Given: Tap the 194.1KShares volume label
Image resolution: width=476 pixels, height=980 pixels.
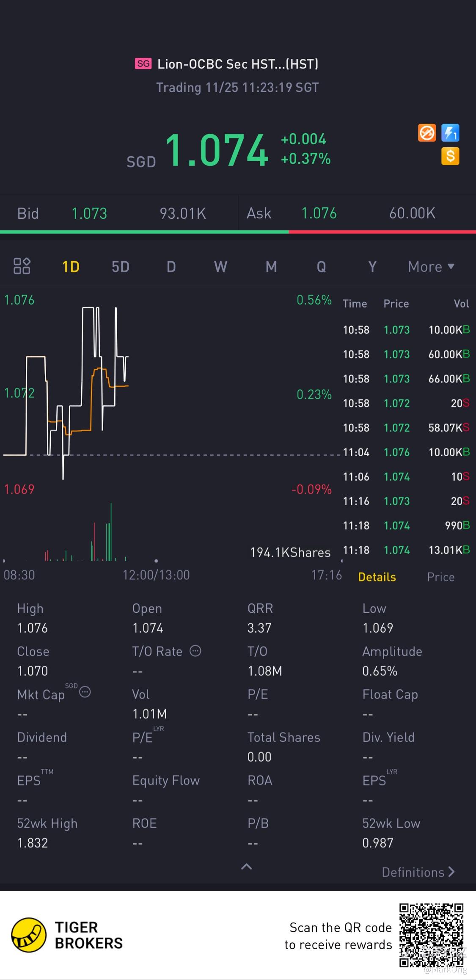Looking at the screenshot, I should 290,552.
